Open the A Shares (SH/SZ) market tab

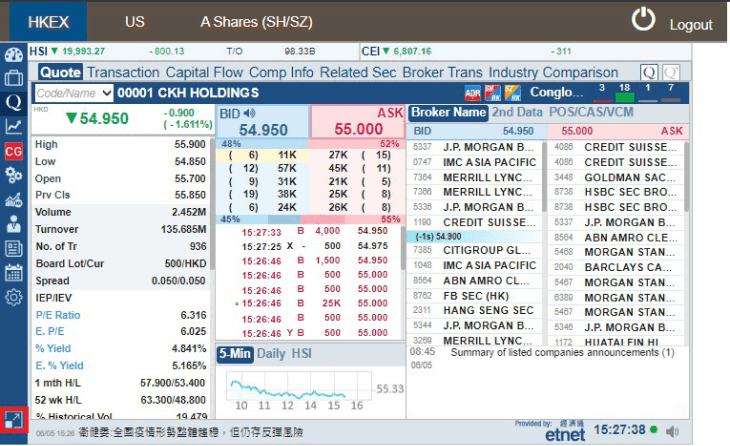click(257, 22)
